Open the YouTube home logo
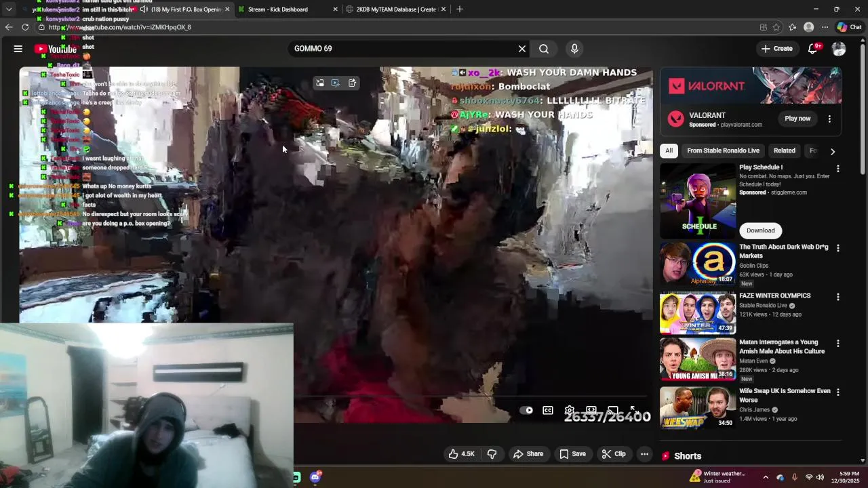 [x=56, y=49]
